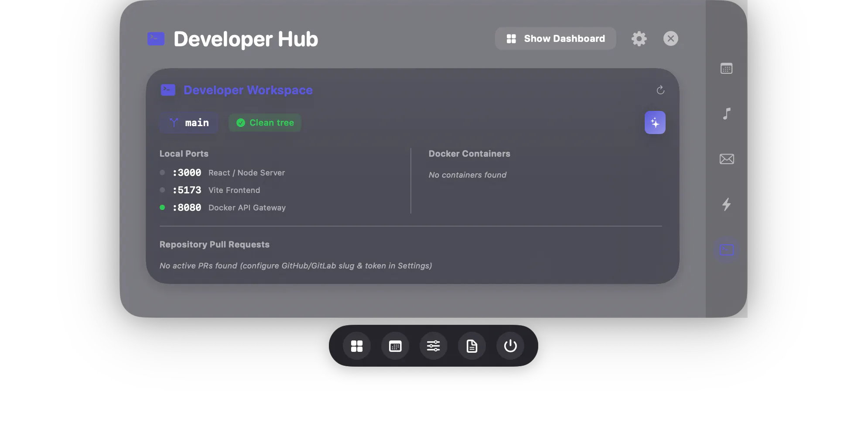Click the Show Dashboard button
Screen dimensions: 868x447
pyautogui.click(x=555, y=38)
